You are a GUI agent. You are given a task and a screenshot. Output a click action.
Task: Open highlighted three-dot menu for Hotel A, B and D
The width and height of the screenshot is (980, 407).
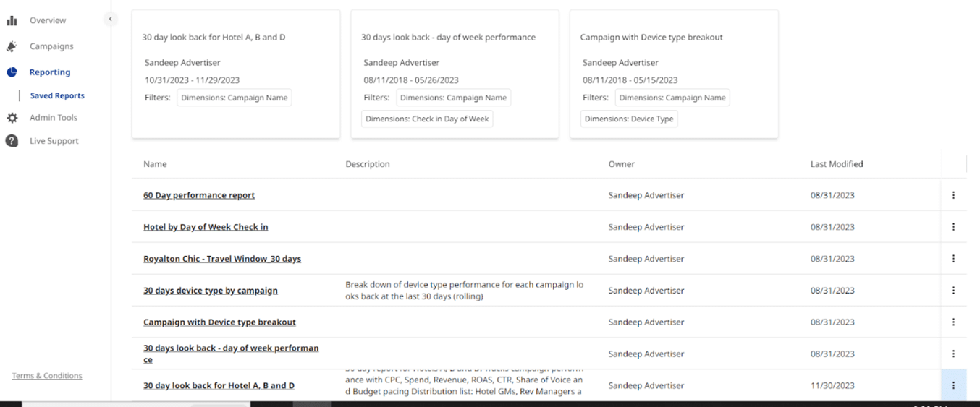click(953, 385)
